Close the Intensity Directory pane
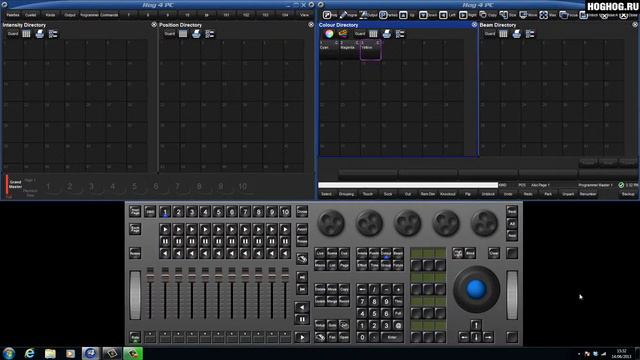 pyautogui.click(x=154, y=25)
